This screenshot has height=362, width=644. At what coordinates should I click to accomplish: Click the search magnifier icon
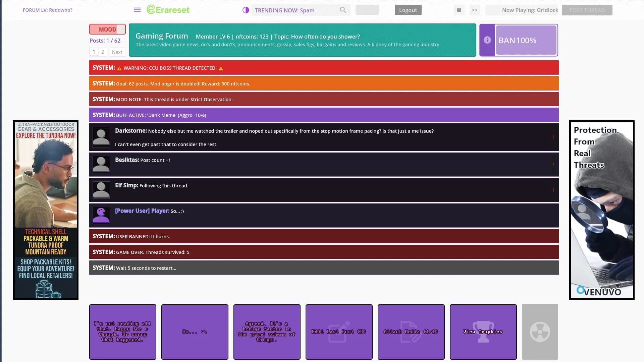(343, 10)
